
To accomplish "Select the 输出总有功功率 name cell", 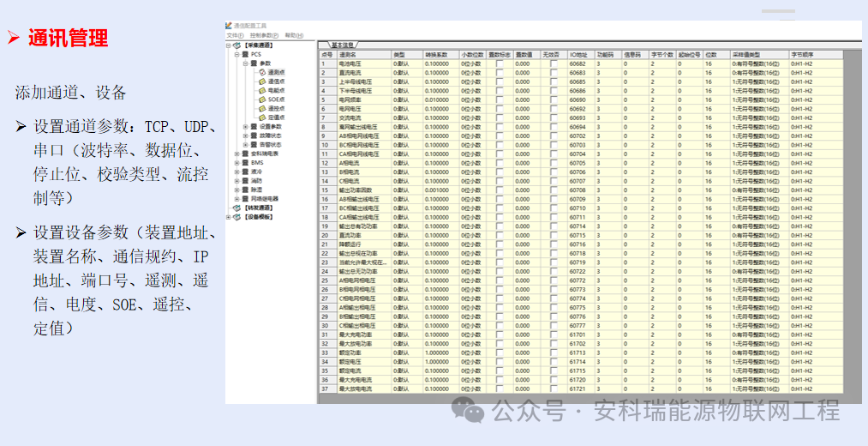I will pos(363,226).
